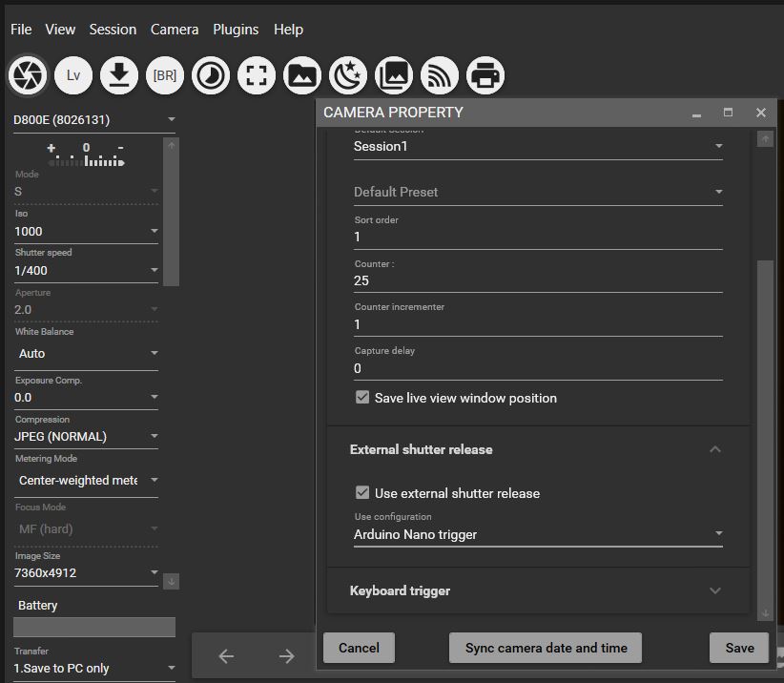This screenshot has height=683, width=784.
Task: Open the Aperture 2.0 dropdown
Action: tap(86, 309)
